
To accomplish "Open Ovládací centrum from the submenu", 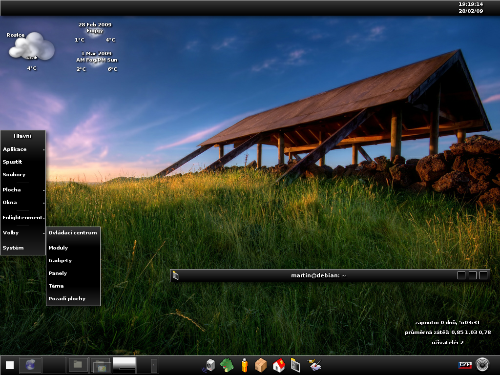I will tap(73, 233).
